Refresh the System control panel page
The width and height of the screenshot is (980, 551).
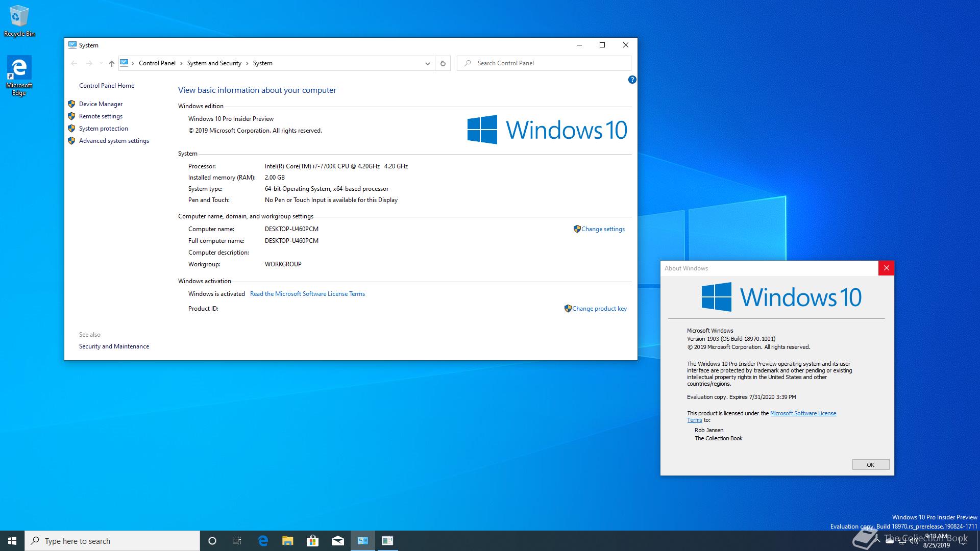[443, 63]
